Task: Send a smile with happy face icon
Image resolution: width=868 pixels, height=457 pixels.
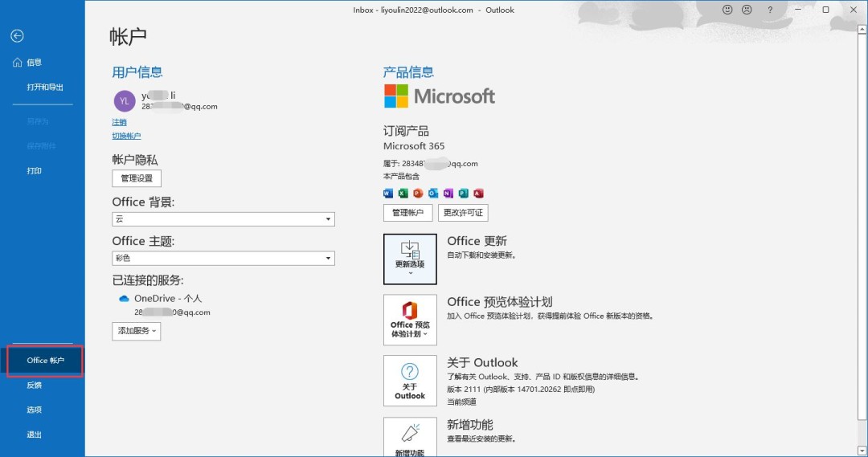Action: (727, 10)
